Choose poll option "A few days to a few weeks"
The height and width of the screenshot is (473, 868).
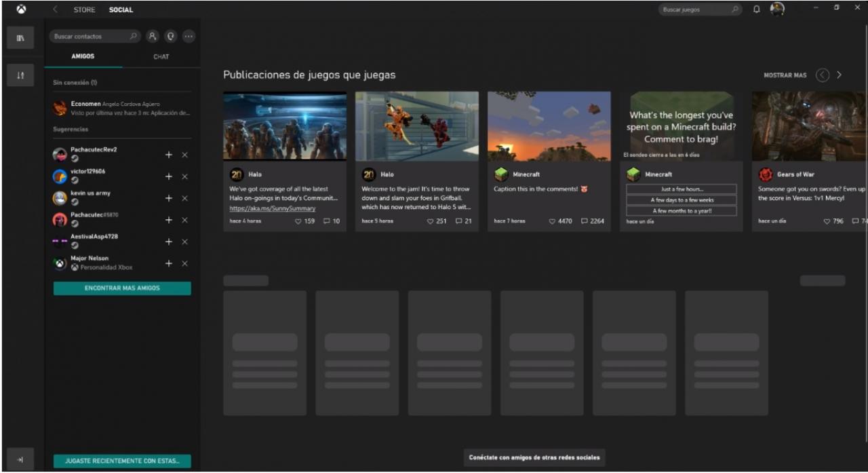(x=682, y=200)
